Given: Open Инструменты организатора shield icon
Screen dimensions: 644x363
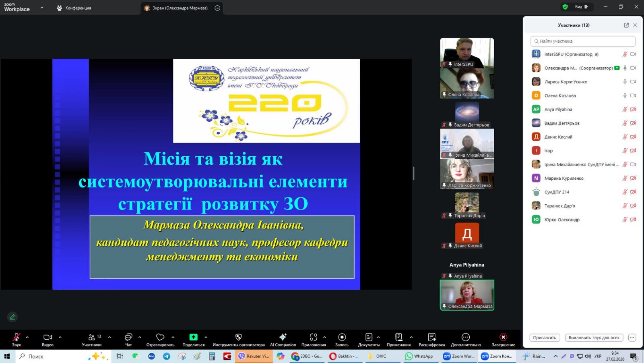Looking at the screenshot, I should [x=238, y=337].
